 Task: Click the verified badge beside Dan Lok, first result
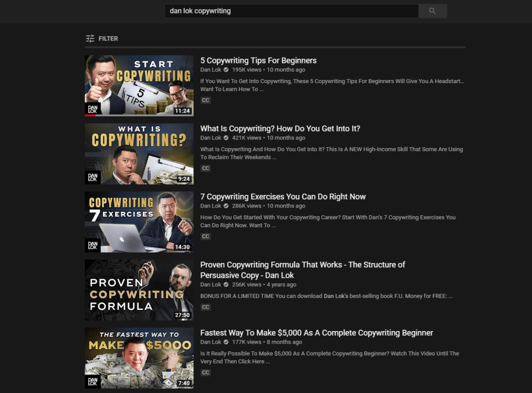tap(225, 69)
